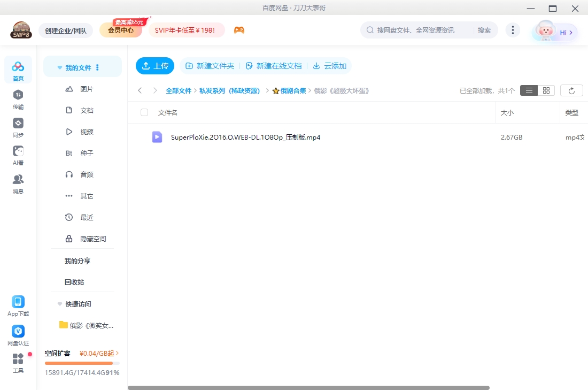Collapse the 快捷访问 section

click(x=59, y=304)
